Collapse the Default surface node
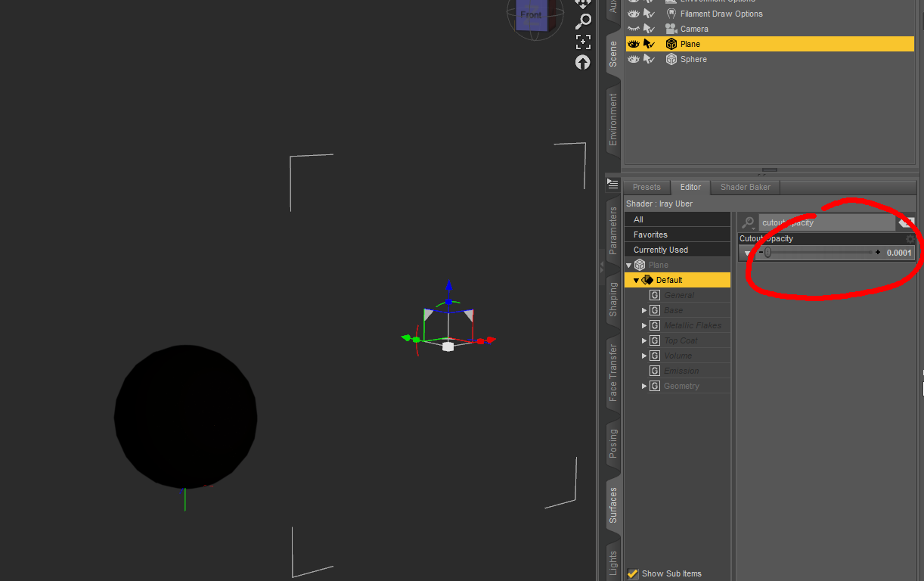 click(637, 280)
